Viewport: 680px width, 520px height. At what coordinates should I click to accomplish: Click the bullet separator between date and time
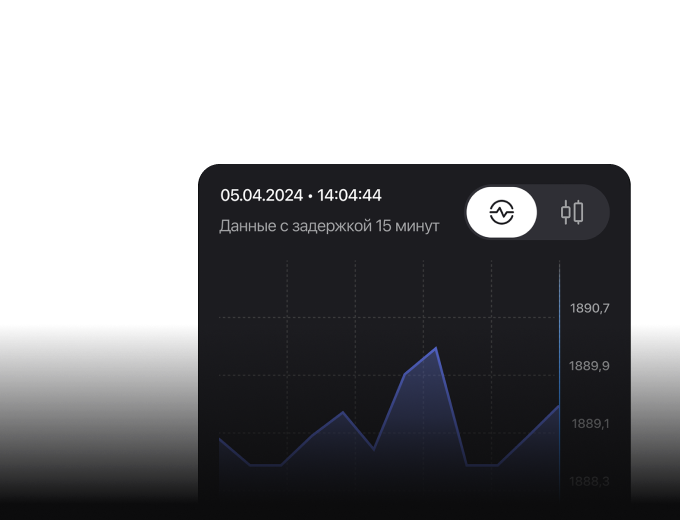click(x=310, y=196)
